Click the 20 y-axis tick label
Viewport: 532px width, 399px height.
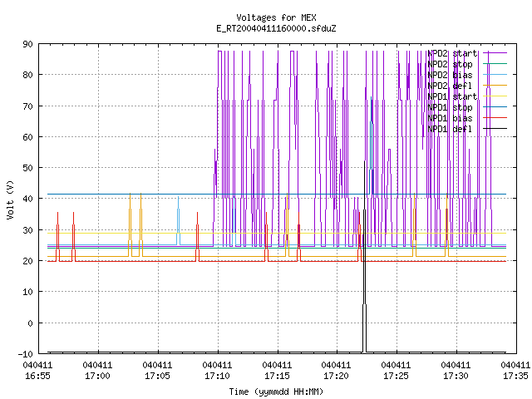coord(27,261)
